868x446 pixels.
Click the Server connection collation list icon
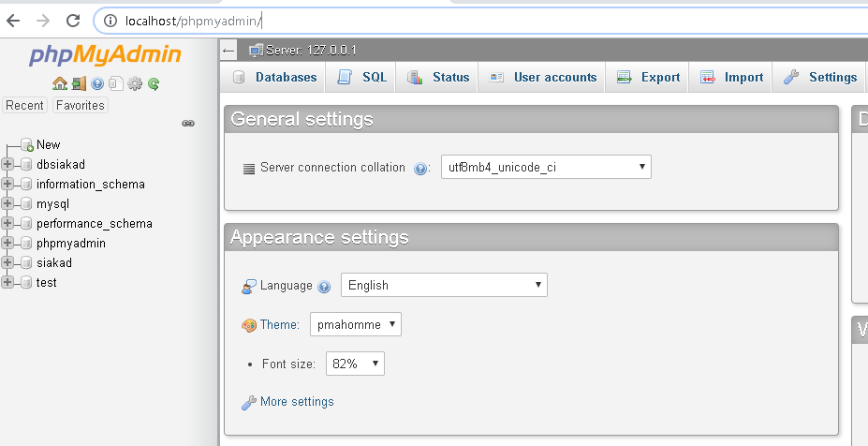249,169
